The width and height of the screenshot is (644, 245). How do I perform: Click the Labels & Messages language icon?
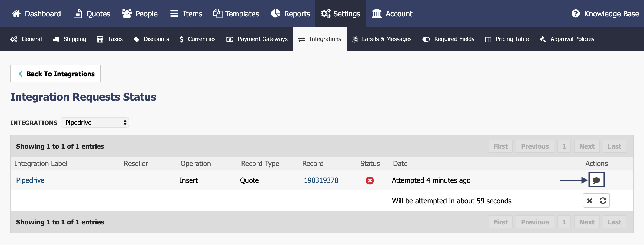[x=355, y=39]
